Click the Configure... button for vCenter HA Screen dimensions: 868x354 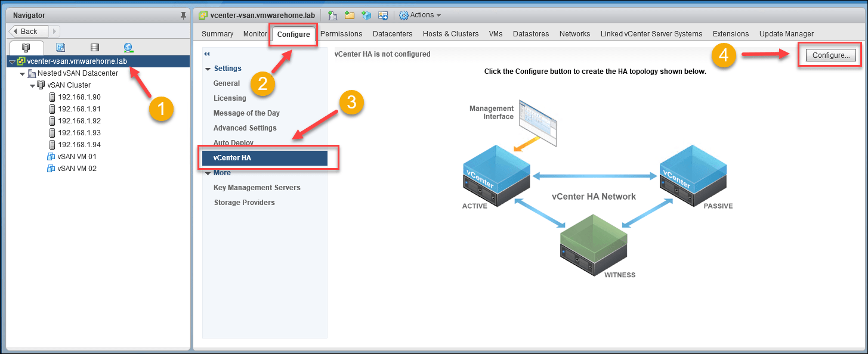coord(830,55)
